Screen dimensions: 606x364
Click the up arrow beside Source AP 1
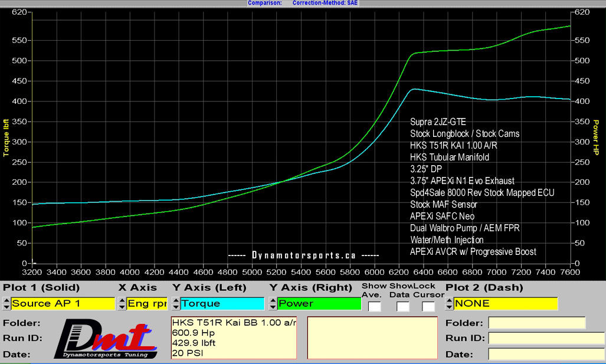[x=6, y=300]
